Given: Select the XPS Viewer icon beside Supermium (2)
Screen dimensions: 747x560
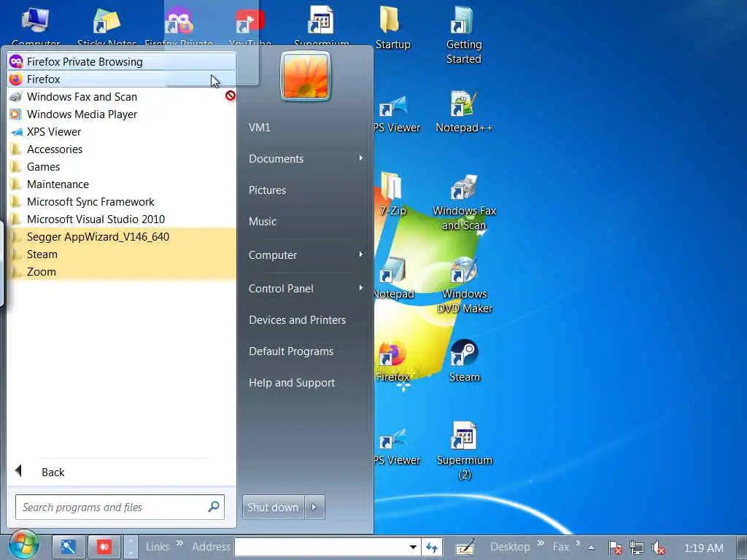Looking at the screenshot, I should click(396, 446).
